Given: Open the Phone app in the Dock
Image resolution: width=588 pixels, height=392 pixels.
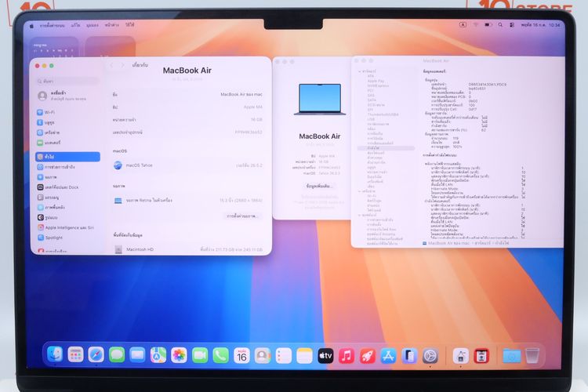Looking at the screenshot, I should click(x=221, y=355).
